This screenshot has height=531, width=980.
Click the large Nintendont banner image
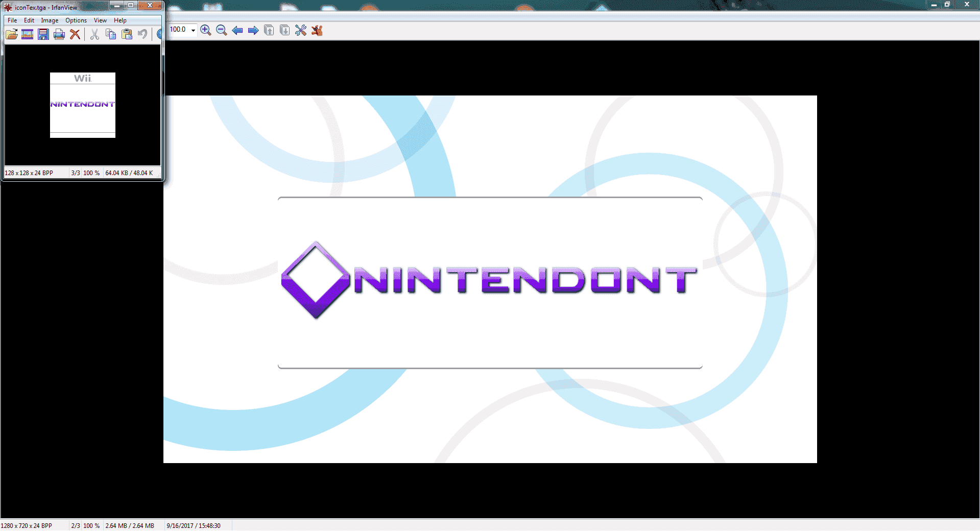pos(490,279)
